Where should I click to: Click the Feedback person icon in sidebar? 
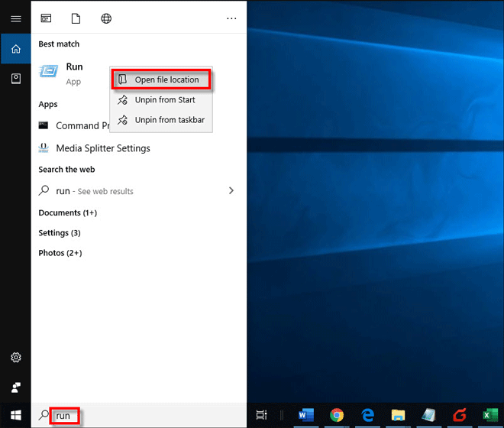[16, 387]
